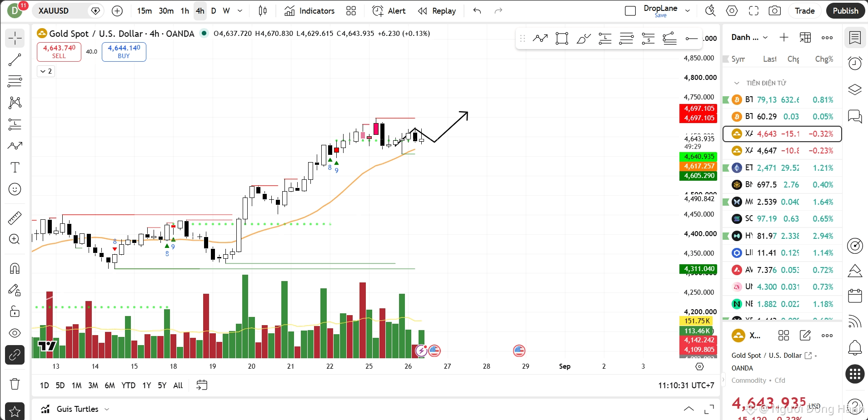Toggle magnet mode for drawings
The height and width of the screenshot is (420, 868).
[15, 268]
